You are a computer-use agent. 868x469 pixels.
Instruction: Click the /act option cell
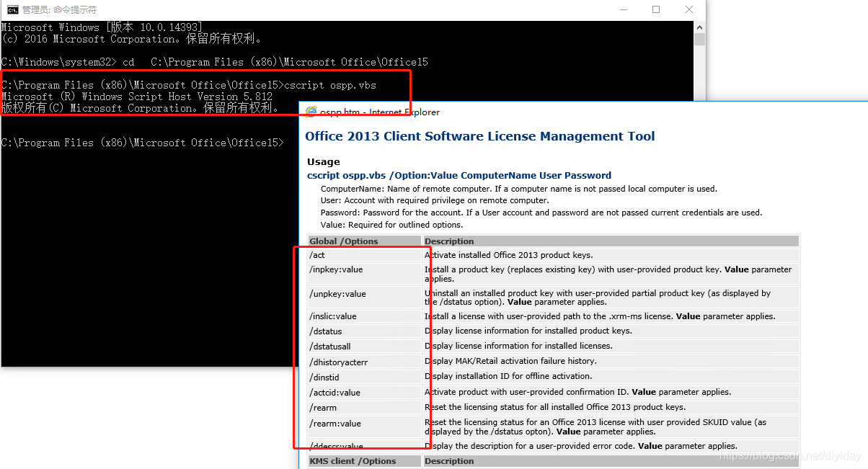coord(364,255)
